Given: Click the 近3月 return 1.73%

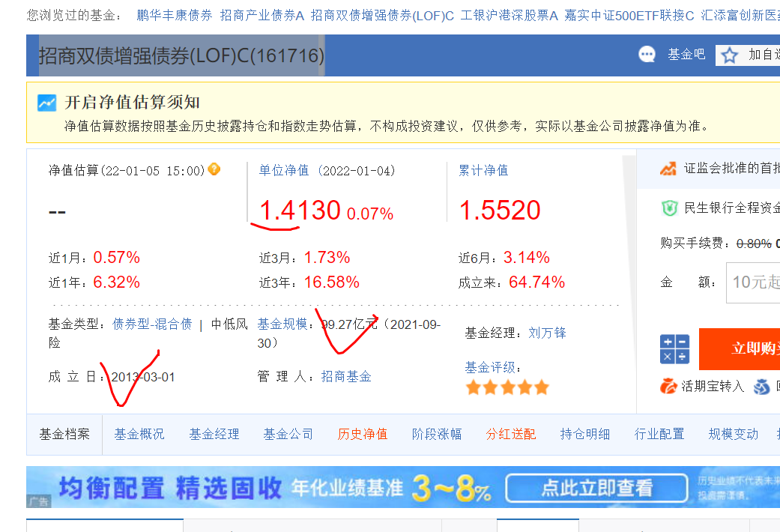Looking at the screenshot, I should (x=327, y=258).
